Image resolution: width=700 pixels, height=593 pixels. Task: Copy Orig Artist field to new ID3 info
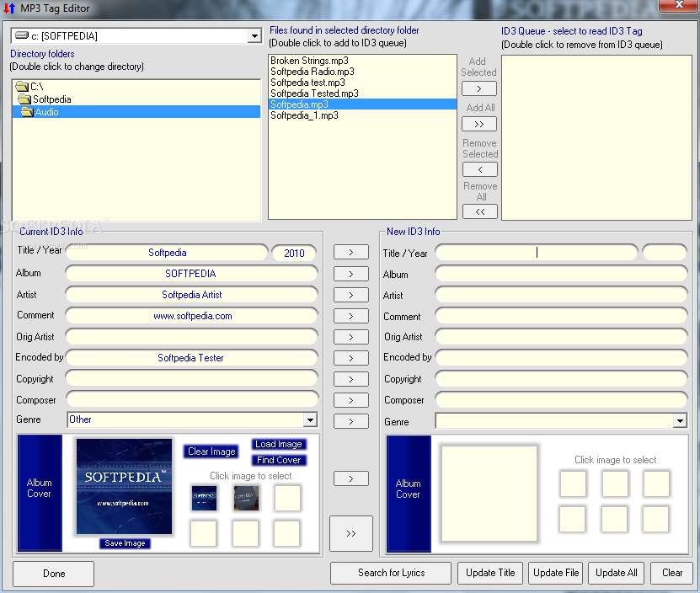click(x=351, y=337)
